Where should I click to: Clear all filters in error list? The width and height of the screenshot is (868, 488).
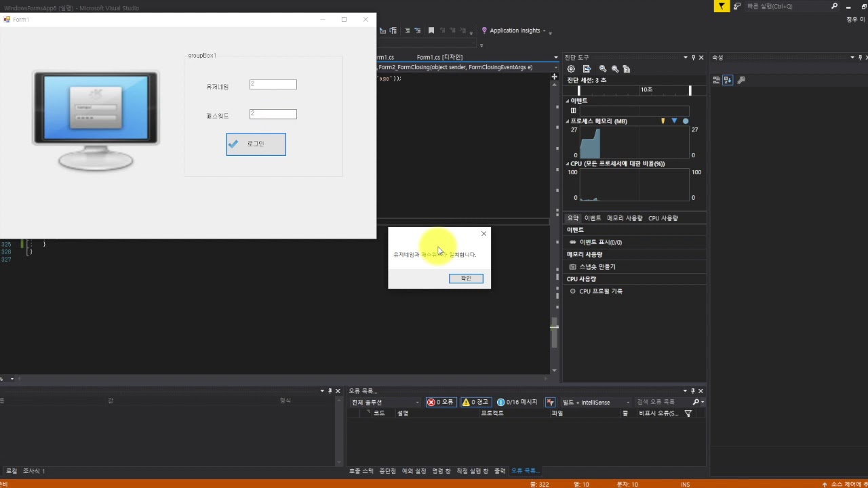point(551,403)
